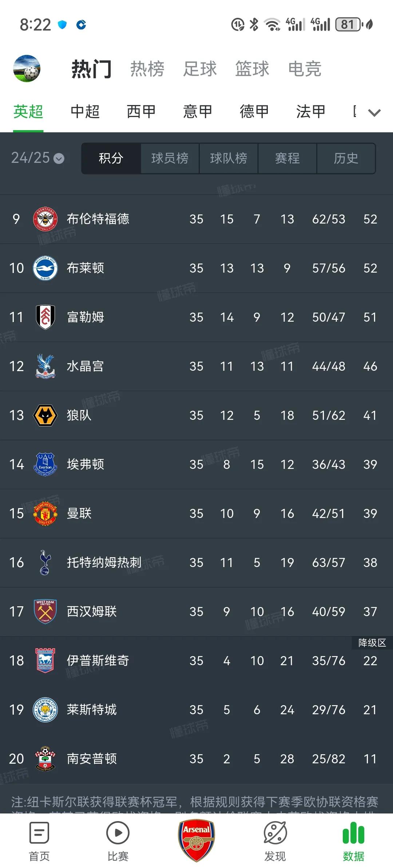Tap the Tottenham Hotspur cockerel logo
The height and width of the screenshot is (868, 393).
coord(45,563)
